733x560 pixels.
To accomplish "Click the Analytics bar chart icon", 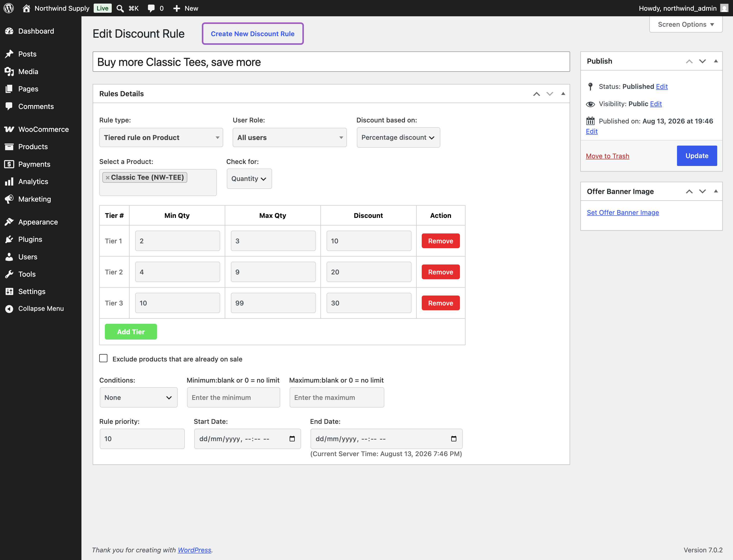I will 9,181.
